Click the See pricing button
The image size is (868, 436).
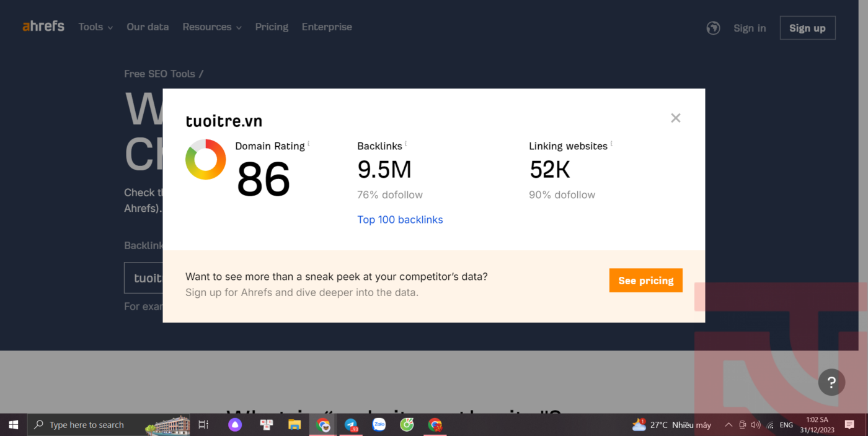click(646, 281)
